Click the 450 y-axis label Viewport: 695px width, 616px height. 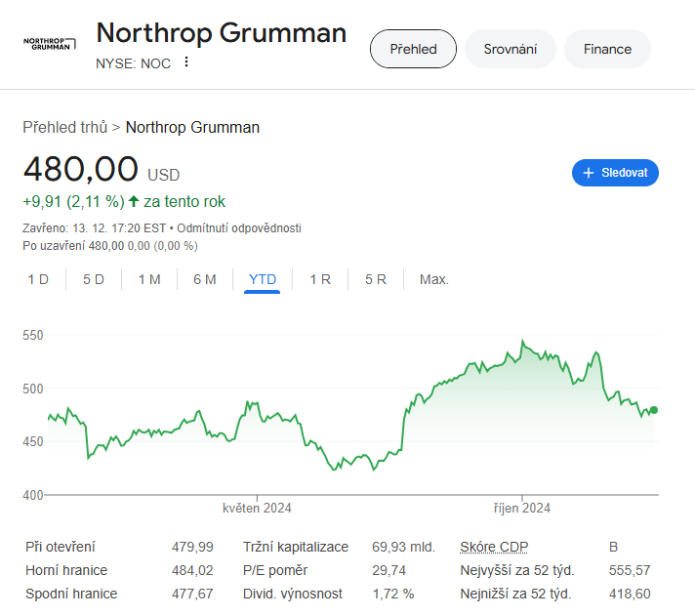[x=33, y=442]
